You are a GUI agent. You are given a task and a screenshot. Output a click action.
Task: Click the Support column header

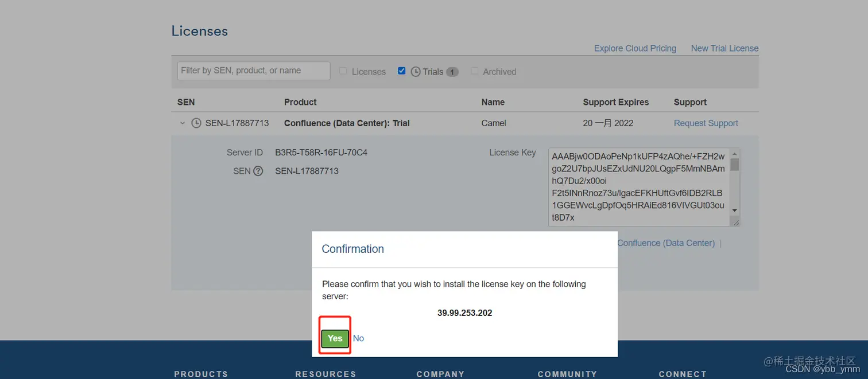pyautogui.click(x=690, y=102)
